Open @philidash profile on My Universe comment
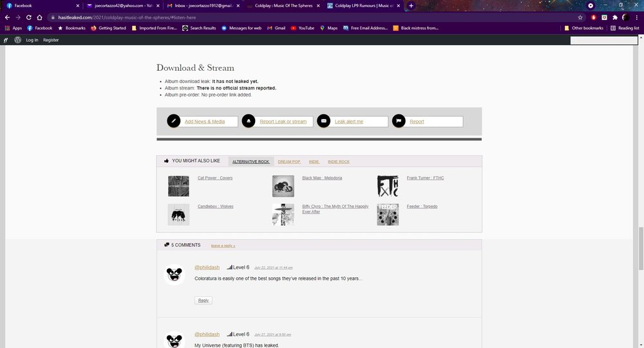Screen dimensions: 644x348 point(207,334)
